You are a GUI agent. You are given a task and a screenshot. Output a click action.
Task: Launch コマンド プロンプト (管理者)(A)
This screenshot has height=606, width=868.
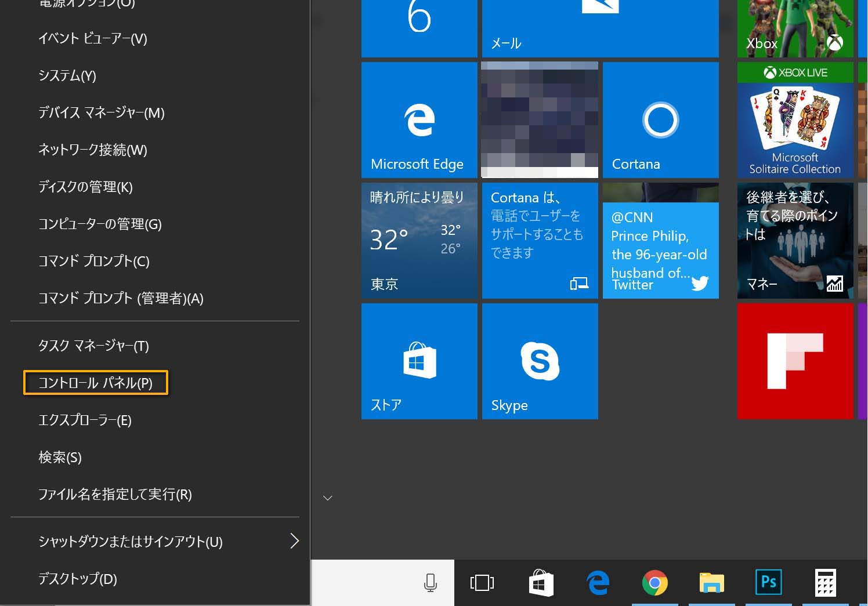[x=155, y=299]
